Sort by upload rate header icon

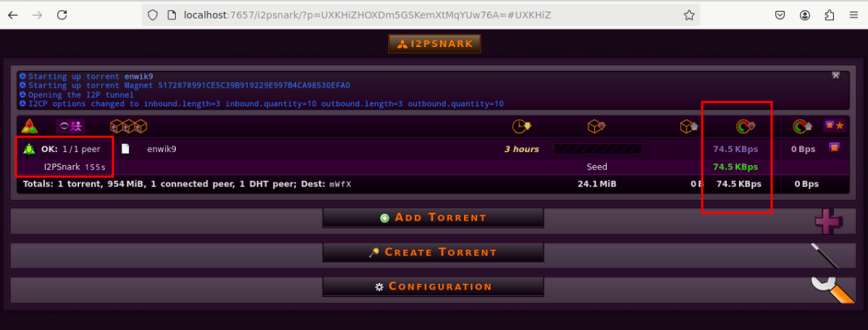tap(802, 126)
